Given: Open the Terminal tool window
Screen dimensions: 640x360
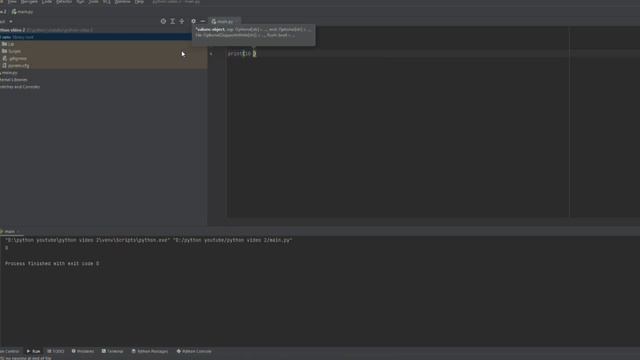Looking at the screenshot, I should tap(113, 351).
